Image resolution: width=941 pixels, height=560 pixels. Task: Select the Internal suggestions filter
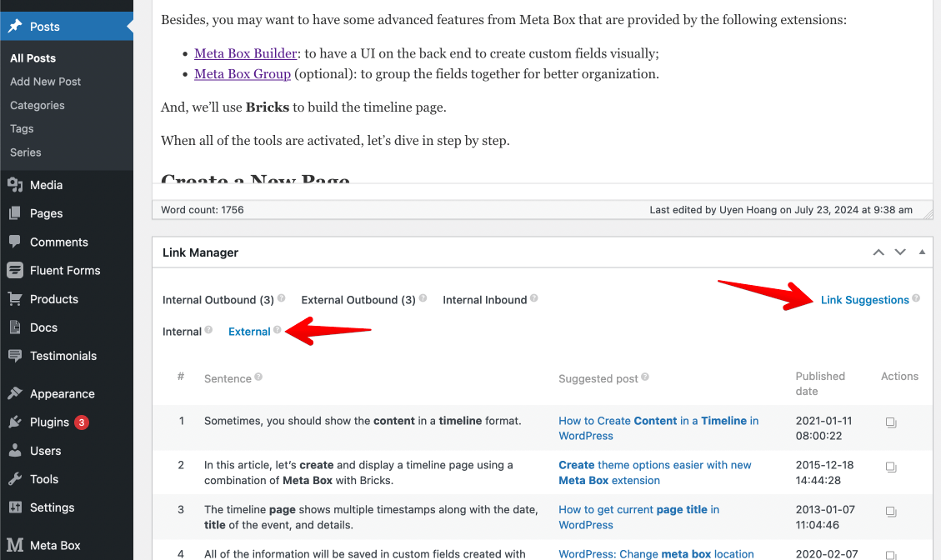(x=182, y=332)
